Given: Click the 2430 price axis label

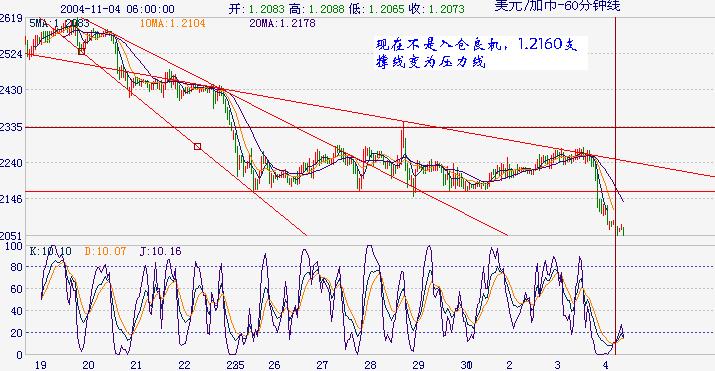Looking at the screenshot, I should [x=11, y=90].
